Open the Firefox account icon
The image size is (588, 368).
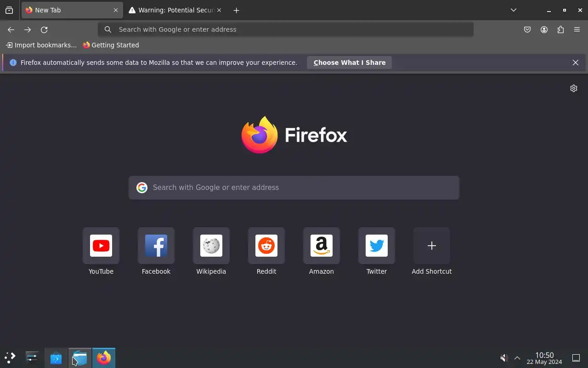[544, 29]
